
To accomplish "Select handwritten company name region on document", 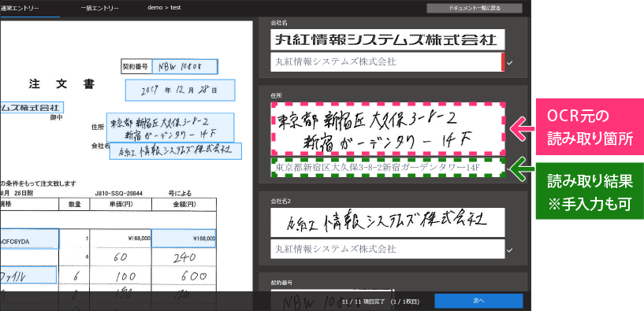I will point(175,151).
